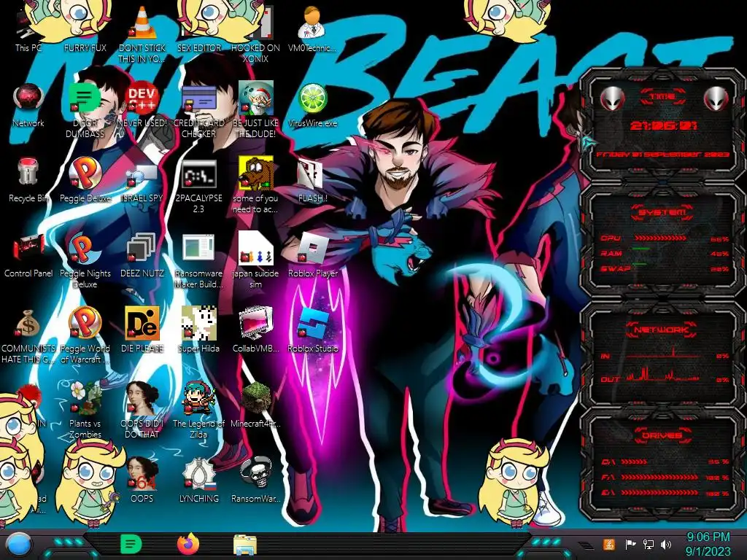Image resolution: width=747 pixels, height=560 pixels.
Task: Open the CREDIT CARD CHECKER shortcut
Action: [x=198, y=111]
